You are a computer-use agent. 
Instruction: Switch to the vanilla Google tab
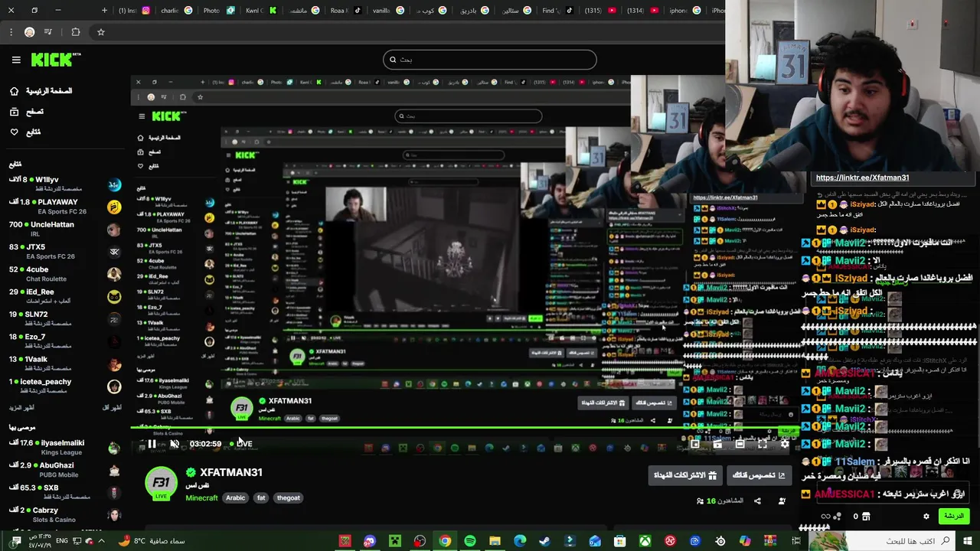[x=388, y=11]
